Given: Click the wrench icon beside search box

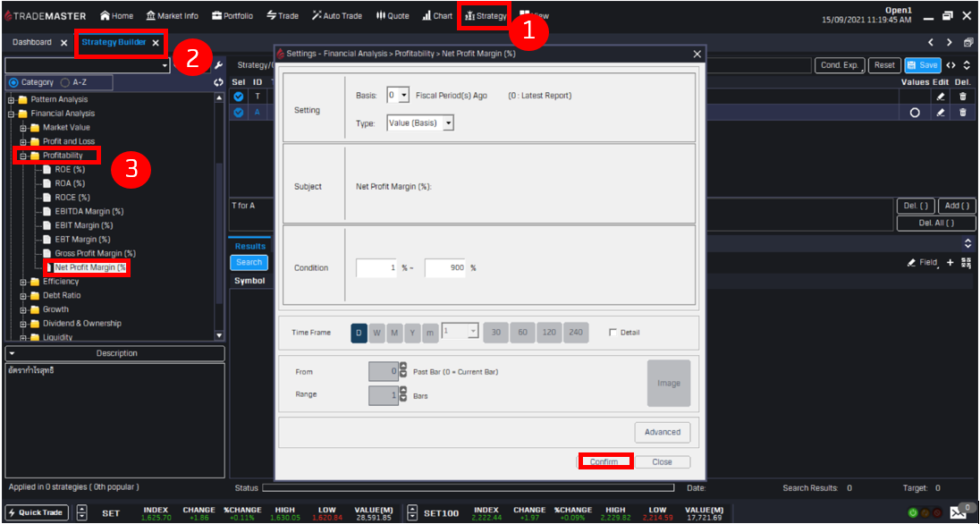Looking at the screenshot, I should (x=219, y=65).
